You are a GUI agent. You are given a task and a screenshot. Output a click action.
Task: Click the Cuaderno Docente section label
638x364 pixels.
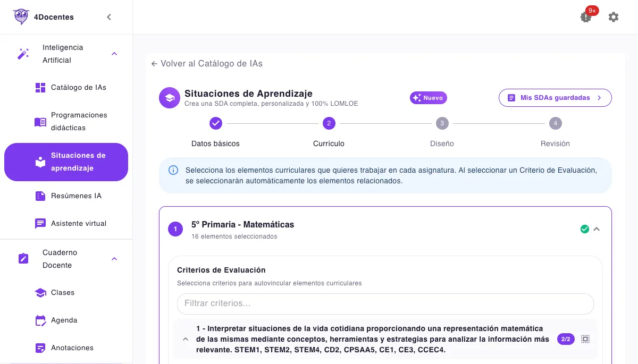[x=60, y=259]
